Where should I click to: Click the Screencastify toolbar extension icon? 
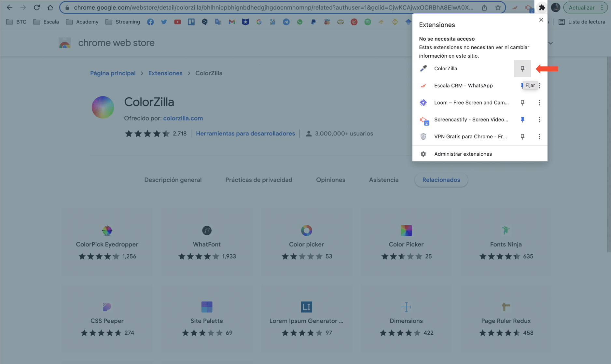[x=529, y=8]
